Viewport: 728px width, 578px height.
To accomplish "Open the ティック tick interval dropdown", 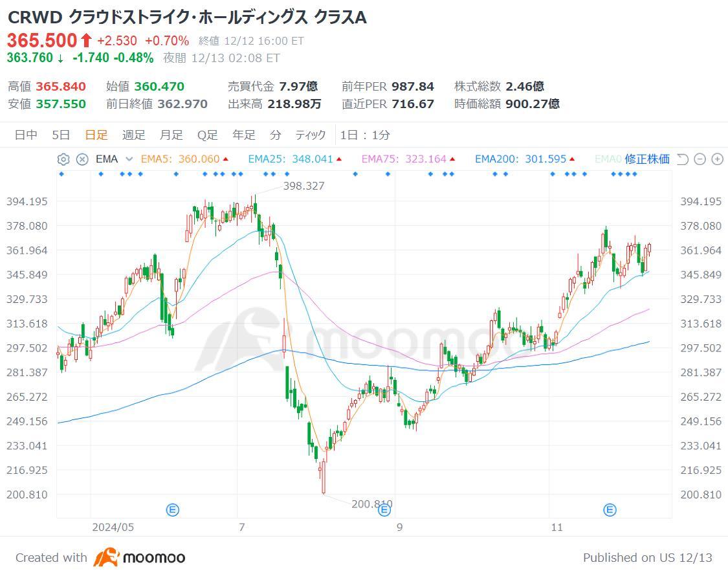I will 311,135.
